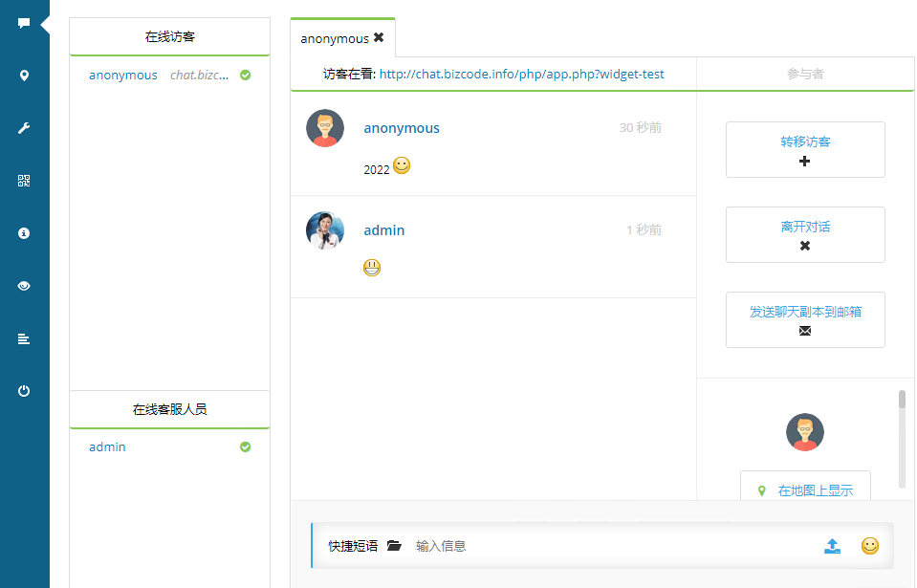Click the 30 秒前 timestamp
This screenshot has height=588, width=917.
[641, 127]
